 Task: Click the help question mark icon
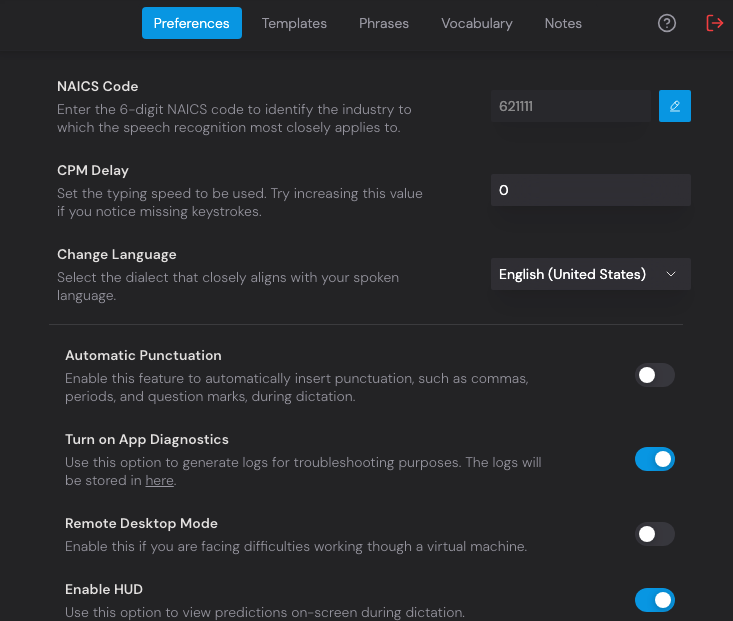tap(667, 23)
